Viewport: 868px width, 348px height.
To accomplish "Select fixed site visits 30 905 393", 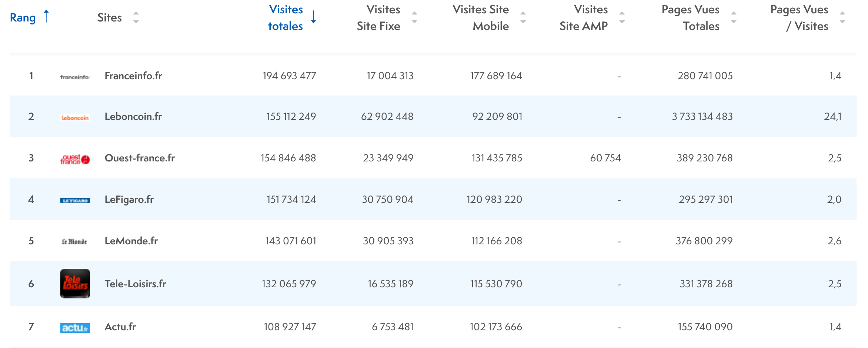I will 388,241.
